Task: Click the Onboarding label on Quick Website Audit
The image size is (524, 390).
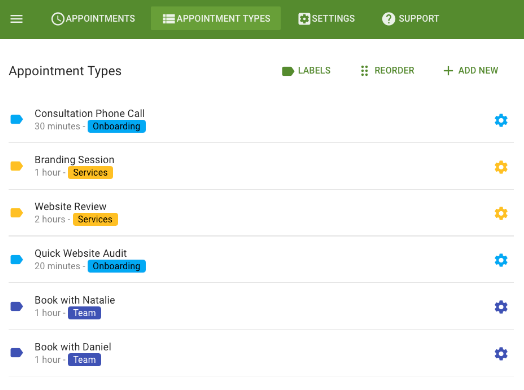Action: (117, 266)
